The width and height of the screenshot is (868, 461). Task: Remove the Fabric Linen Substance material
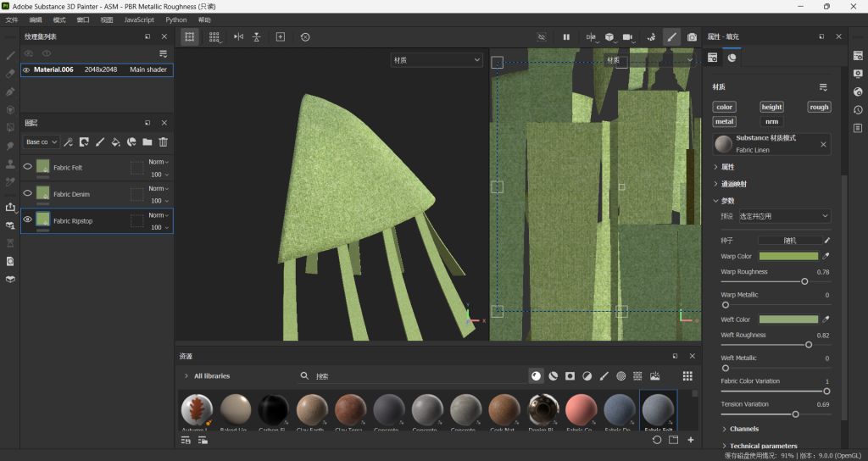823,144
